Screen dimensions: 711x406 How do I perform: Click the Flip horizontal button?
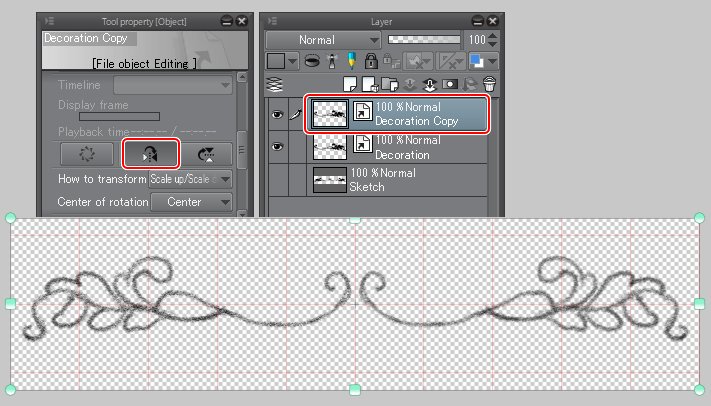tap(150, 154)
